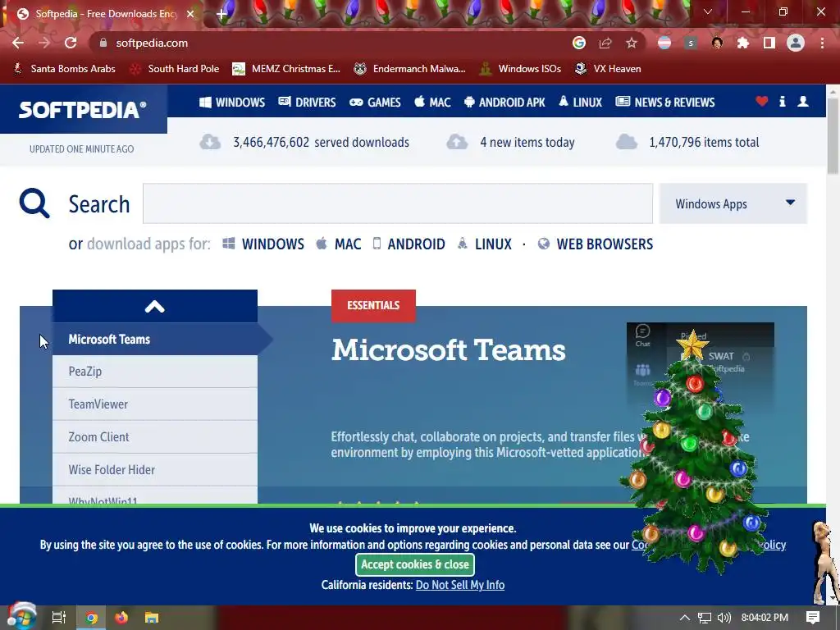
Task: Open the Windows category menu
Action: point(232,103)
